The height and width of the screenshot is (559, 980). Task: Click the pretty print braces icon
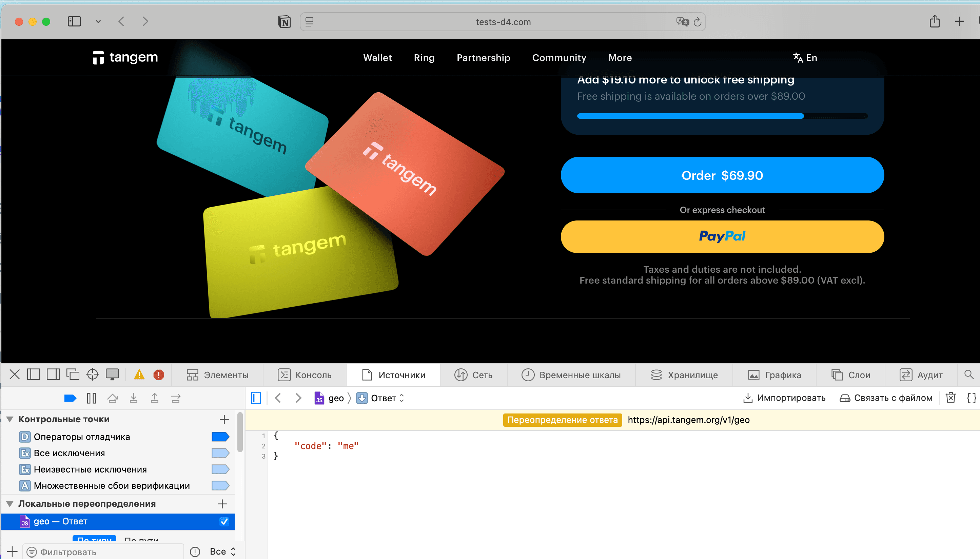(971, 398)
